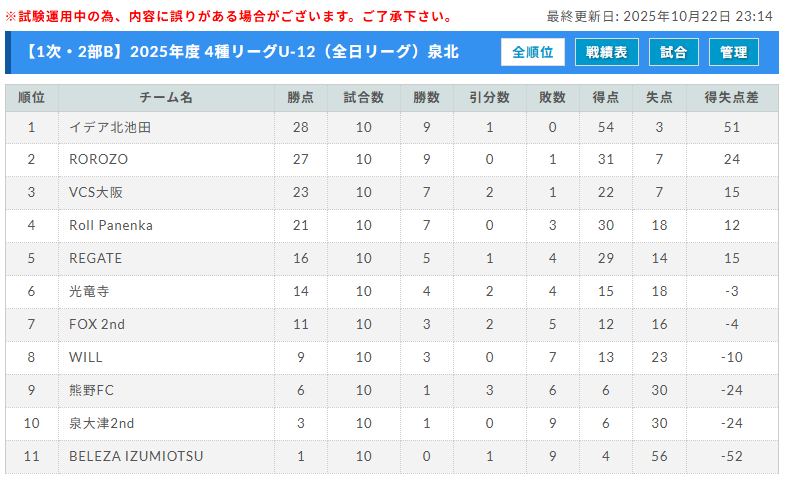Click on team 熊野FC
This screenshot has width=787, height=483.
tap(92, 390)
